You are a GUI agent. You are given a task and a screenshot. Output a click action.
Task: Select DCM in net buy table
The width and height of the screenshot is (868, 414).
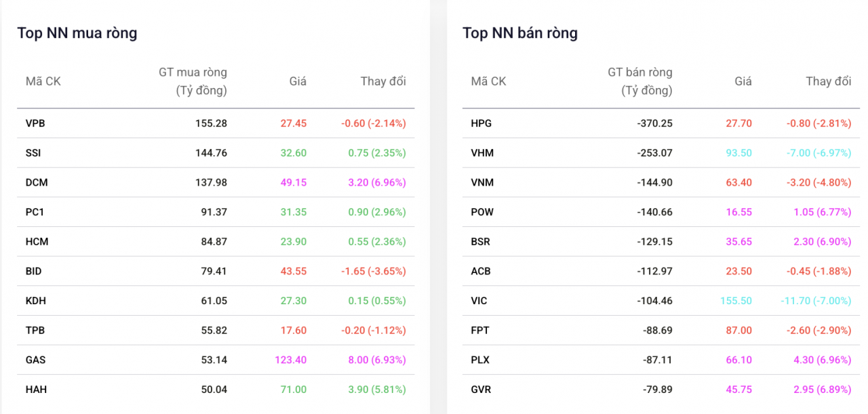[37, 182]
